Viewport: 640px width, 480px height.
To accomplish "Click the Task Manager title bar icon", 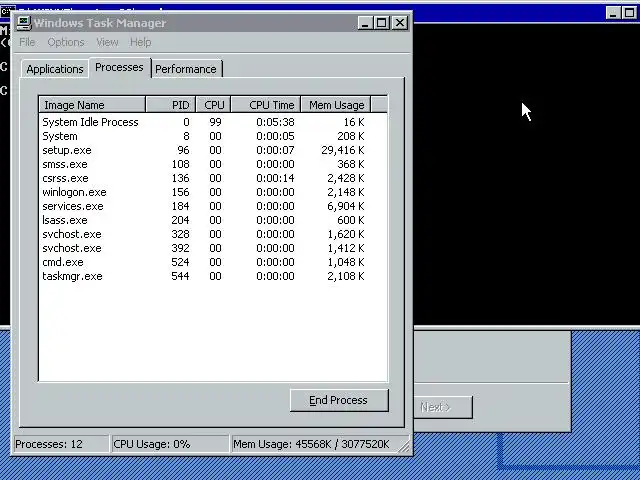I will pos(23,23).
